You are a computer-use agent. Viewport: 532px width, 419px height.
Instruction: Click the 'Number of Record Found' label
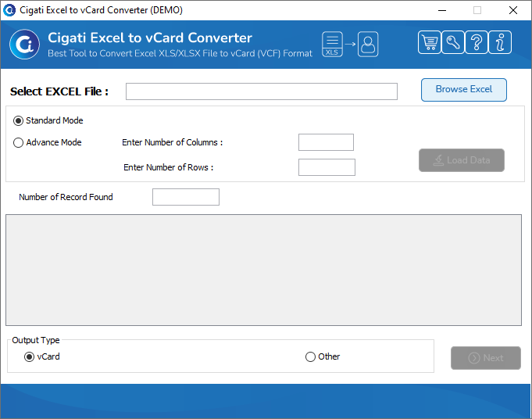point(66,197)
